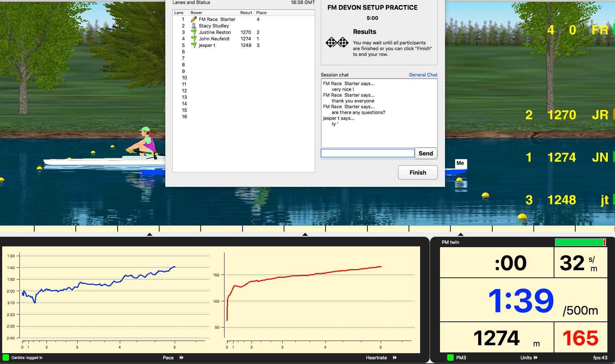
Task: Click the PM twin title
Action: point(450,242)
